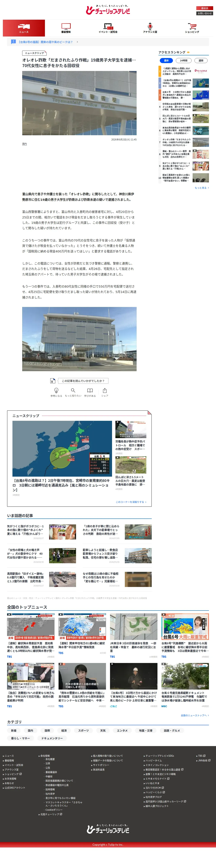Open the 労働局長が熱中症予防パトロール video thumbnail
The image size is (216, 868).
click(x=131, y=429)
